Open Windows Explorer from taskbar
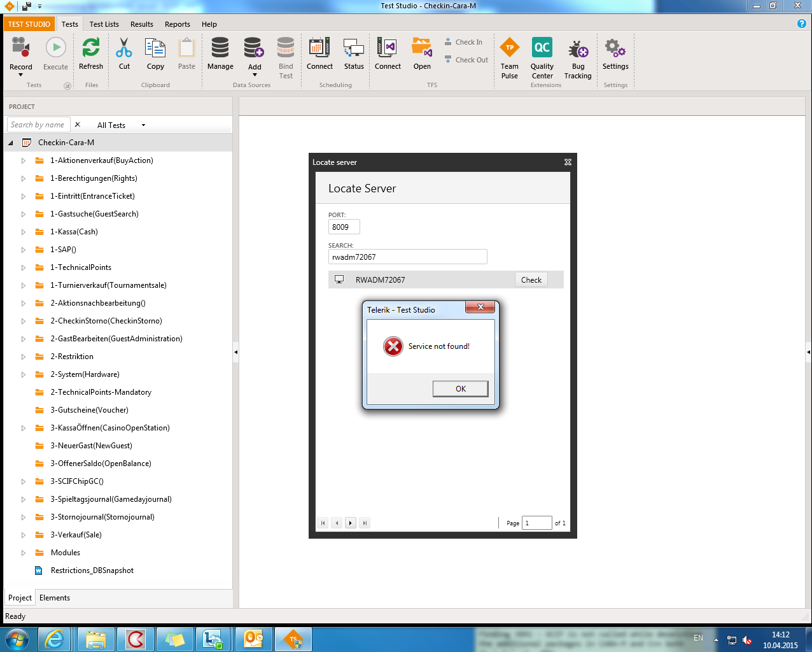 coord(95,639)
